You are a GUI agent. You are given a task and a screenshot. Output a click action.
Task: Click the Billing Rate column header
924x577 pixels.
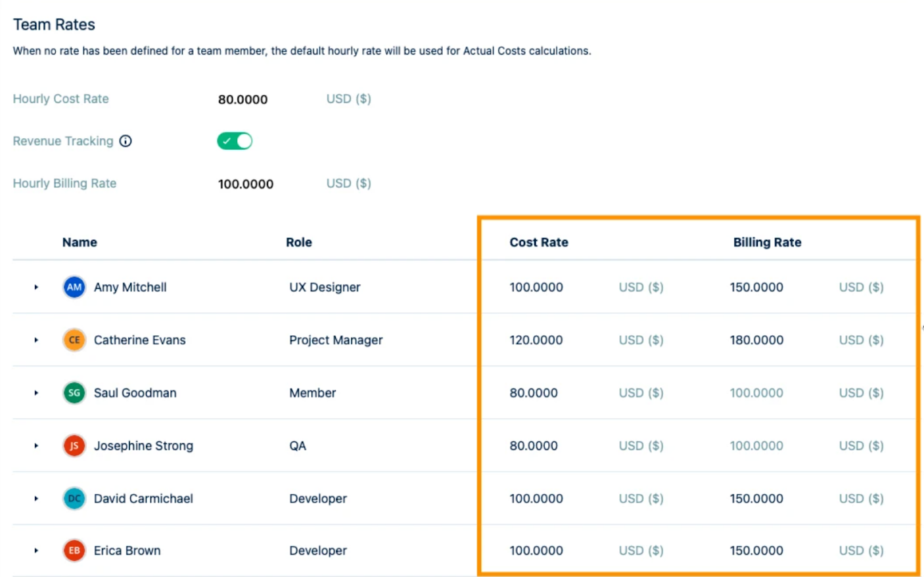click(767, 242)
